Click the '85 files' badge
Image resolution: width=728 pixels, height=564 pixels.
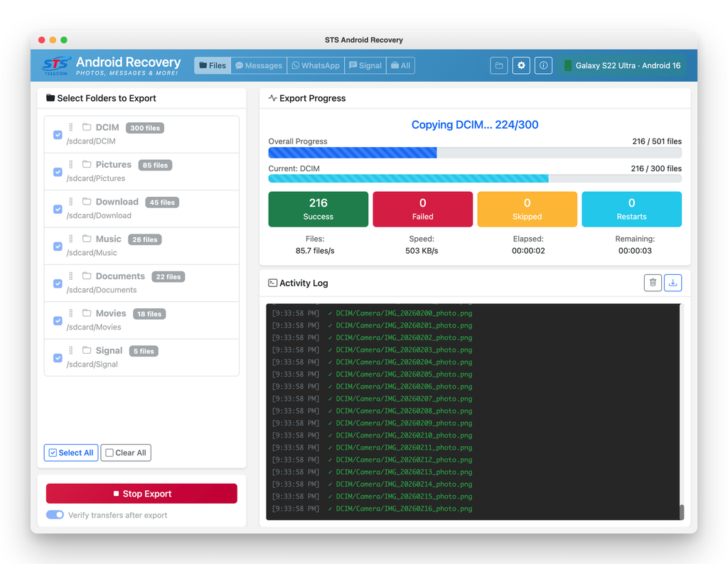(x=155, y=165)
